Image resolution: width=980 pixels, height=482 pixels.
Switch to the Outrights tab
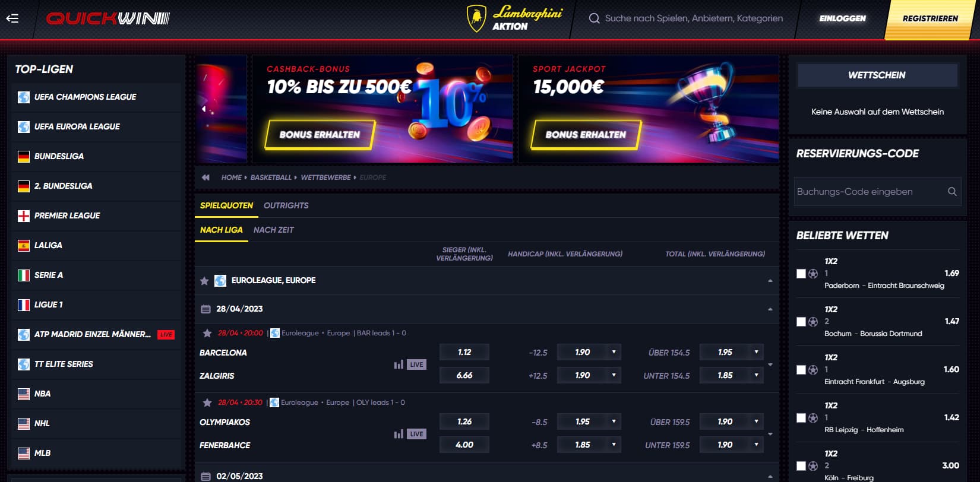click(286, 205)
